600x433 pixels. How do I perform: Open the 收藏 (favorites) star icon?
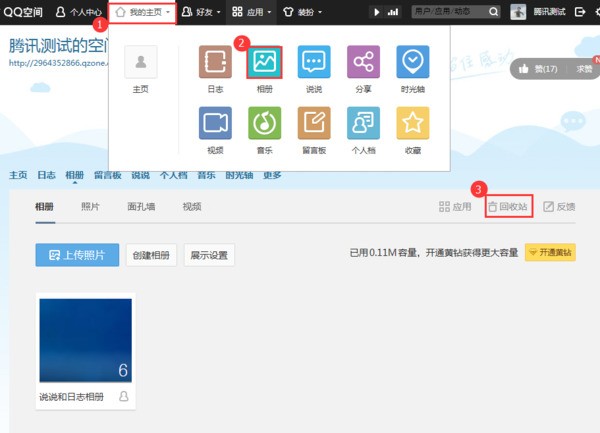click(412, 123)
